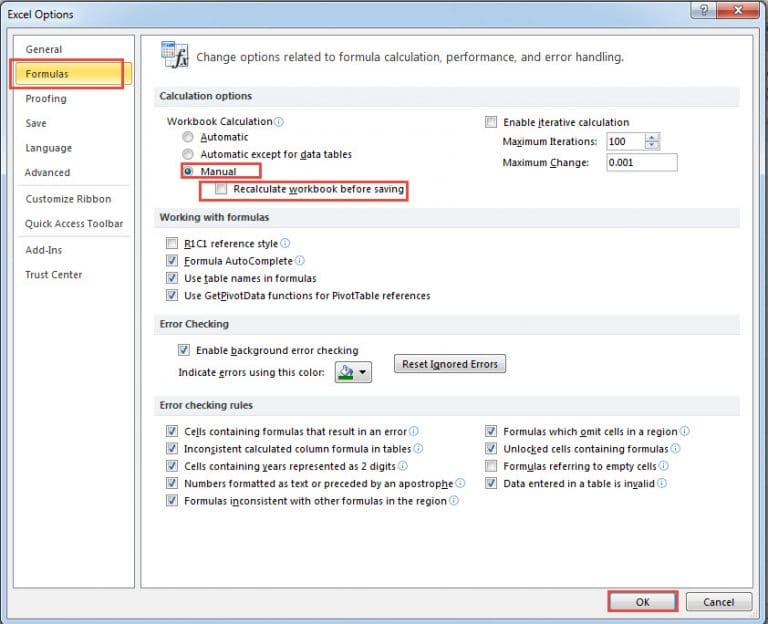Enable iterative calculation checkbox
This screenshot has width=768, height=624.
(491, 122)
